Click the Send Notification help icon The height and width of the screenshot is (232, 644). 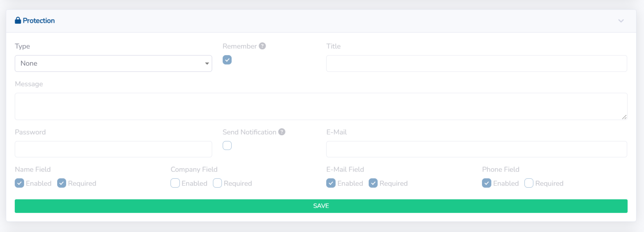tap(282, 132)
